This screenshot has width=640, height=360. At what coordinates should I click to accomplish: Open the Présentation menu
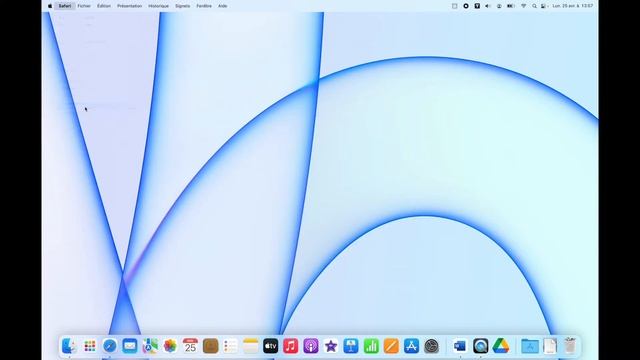point(129,6)
